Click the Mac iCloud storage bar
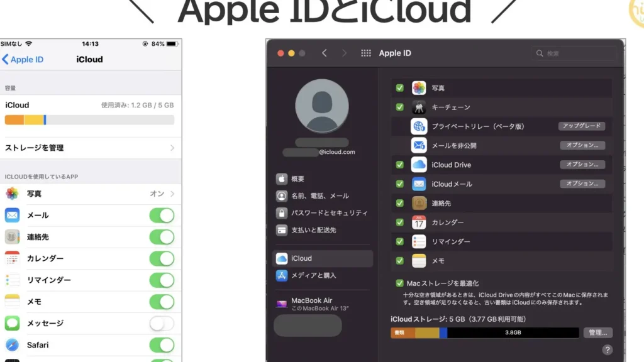Screen dimensions: 644x362 tap(485, 332)
